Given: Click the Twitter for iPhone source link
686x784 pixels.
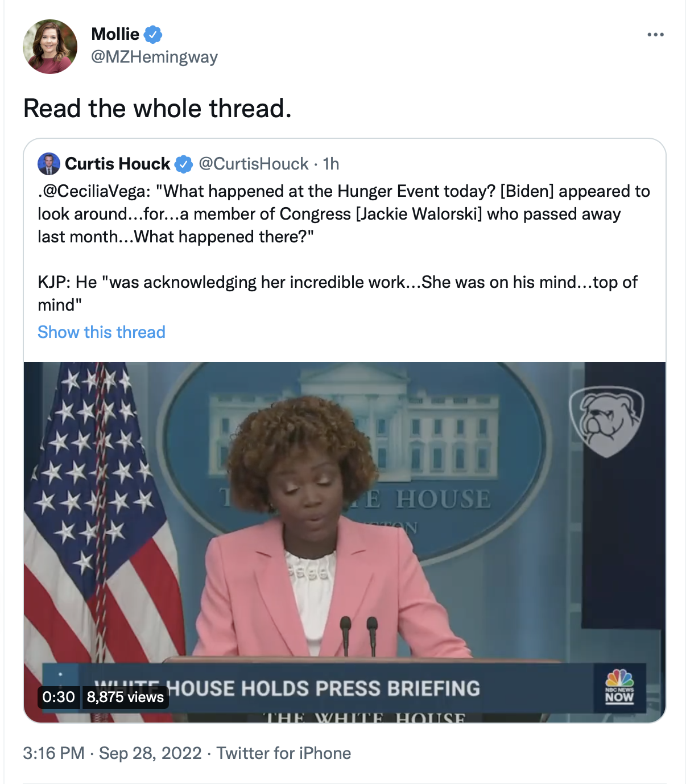Looking at the screenshot, I should [284, 753].
